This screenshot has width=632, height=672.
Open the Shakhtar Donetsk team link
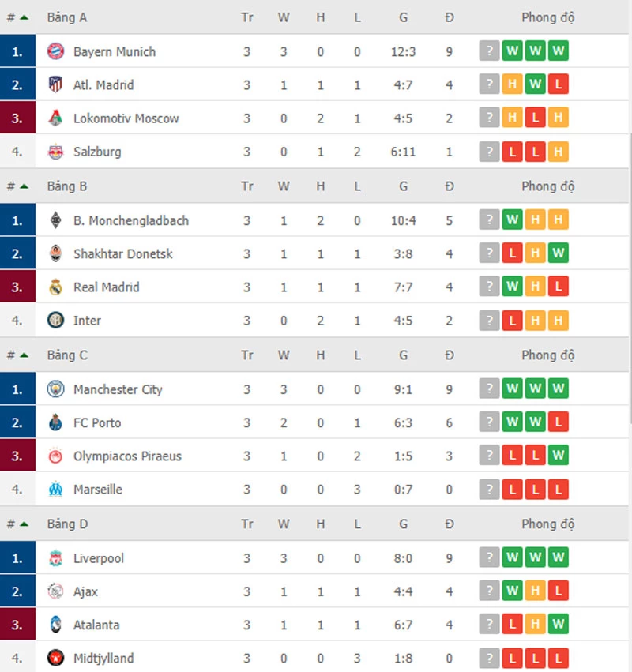[x=123, y=253]
